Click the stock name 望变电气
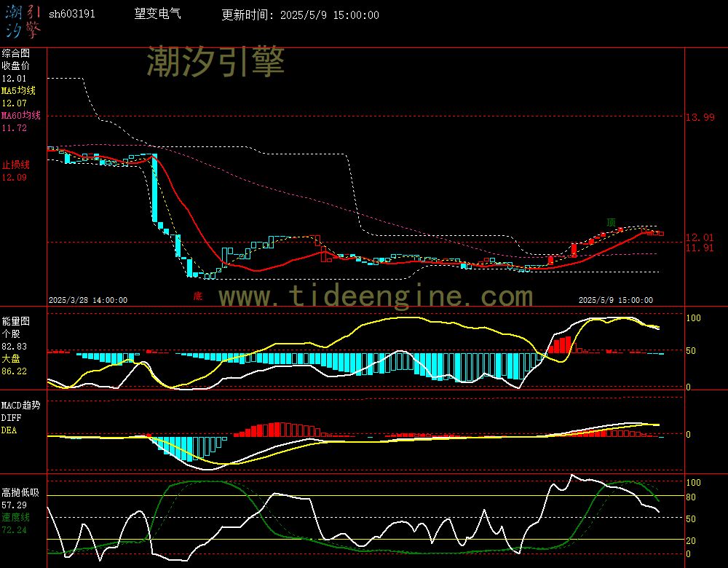 click(x=157, y=14)
